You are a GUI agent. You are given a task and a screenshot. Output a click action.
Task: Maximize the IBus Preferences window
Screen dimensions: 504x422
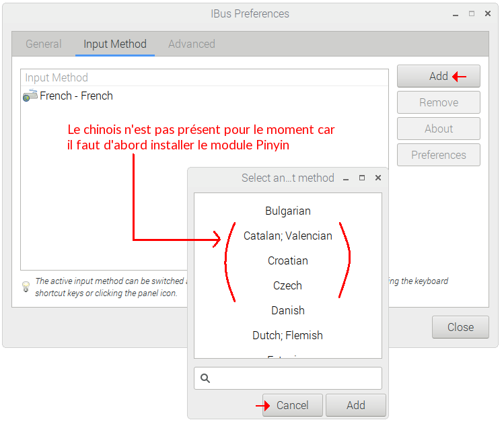[x=472, y=13]
